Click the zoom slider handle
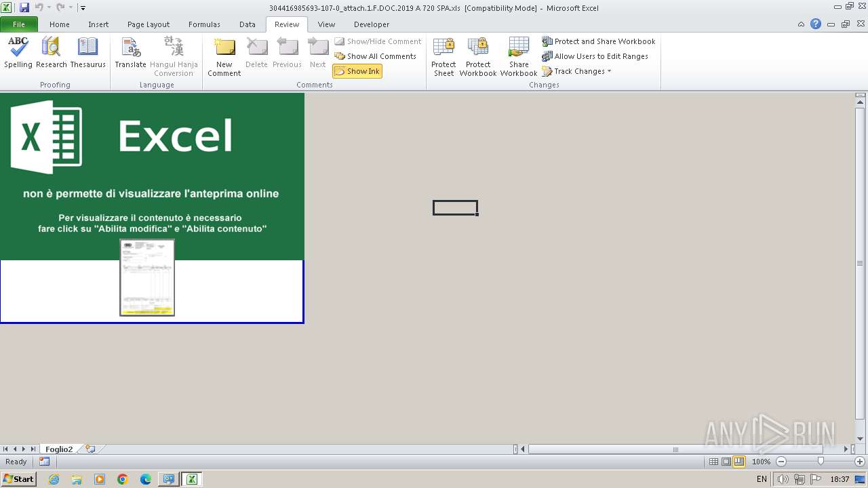 point(821,462)
